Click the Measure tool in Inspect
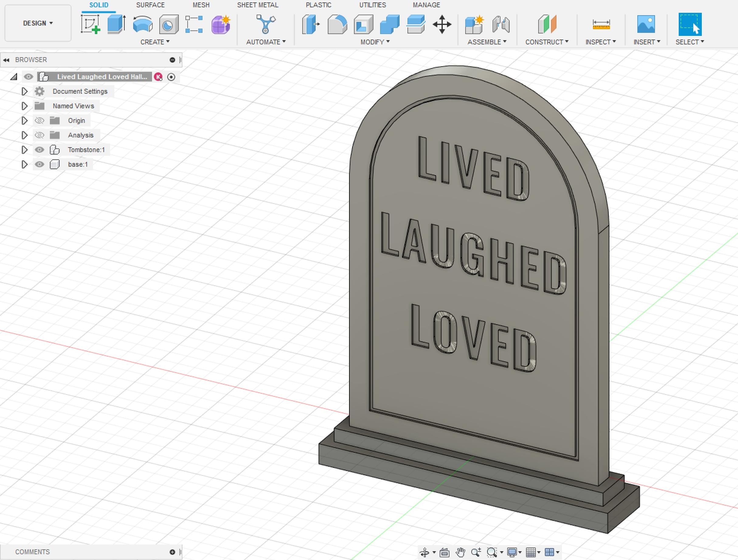Screen dimensions: 738x560 point(600,23)
